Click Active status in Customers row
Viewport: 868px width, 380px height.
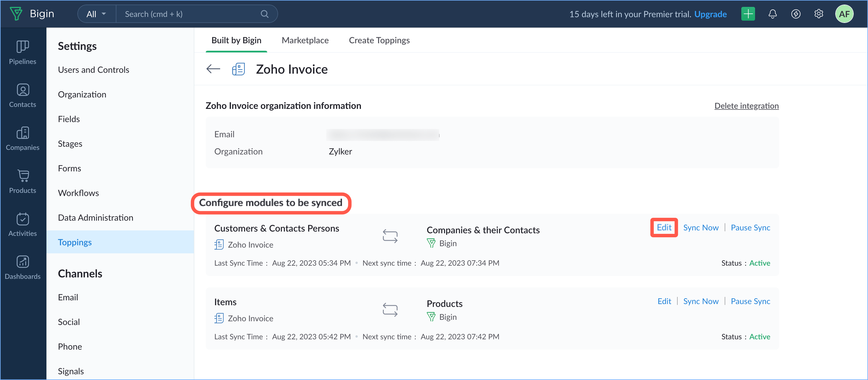pyautogui.click(x=760, y=263)
